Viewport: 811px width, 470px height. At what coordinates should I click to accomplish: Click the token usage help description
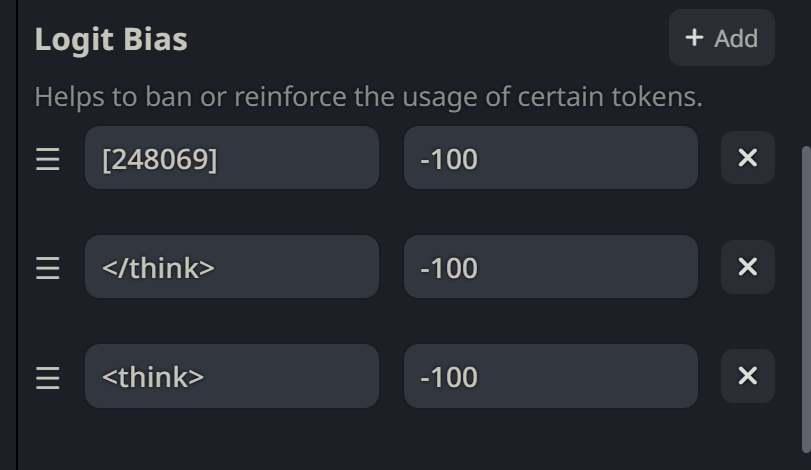pyautogui.click(x=368, y=97)
